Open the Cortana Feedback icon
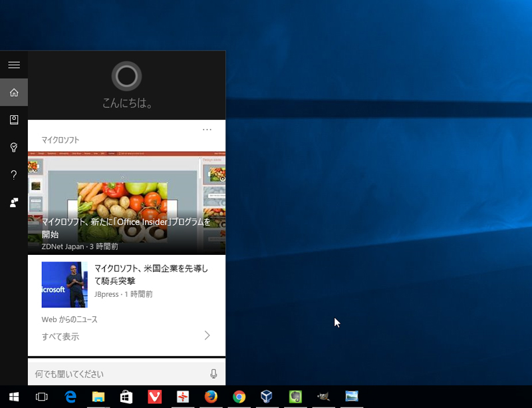This screenshot has width=532, height=408. point(14,202)
